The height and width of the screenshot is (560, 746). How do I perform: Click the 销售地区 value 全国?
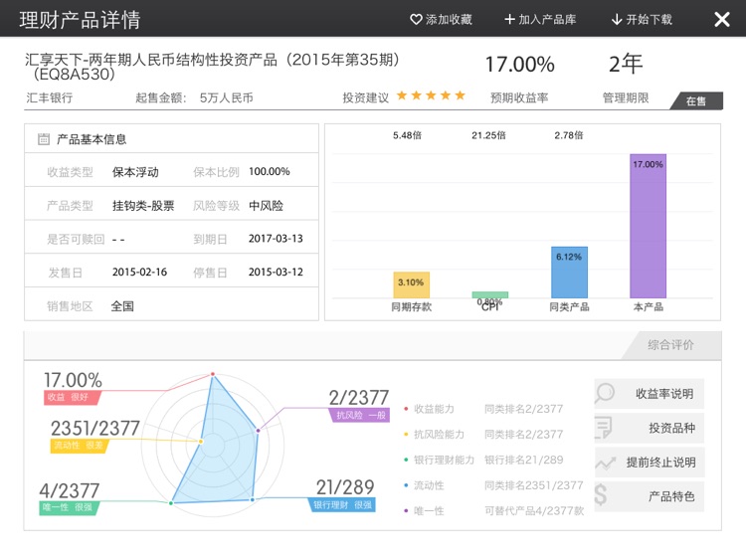pyautogui.click(x=122, y=306)
